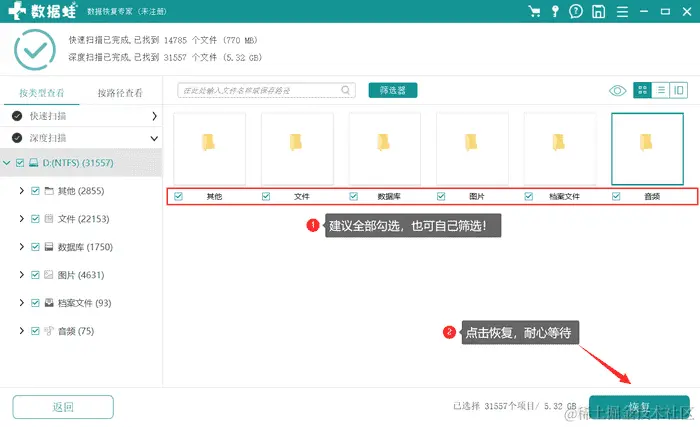Click the 档案文件 archive icon in tree
Screen dimensions: 700x427
(x=49, y=303)
